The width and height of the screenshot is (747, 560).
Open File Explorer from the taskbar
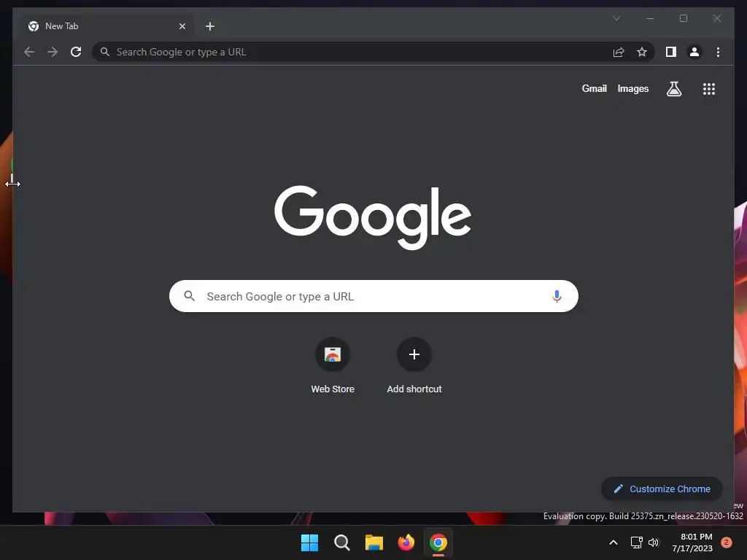[x=374, y=542]
